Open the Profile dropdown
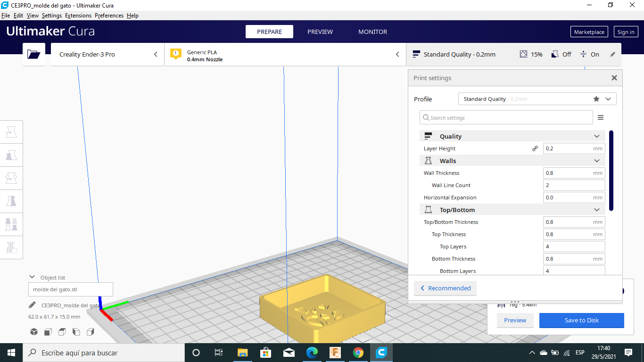Viewport: 644px width, 362px height. 537,99
